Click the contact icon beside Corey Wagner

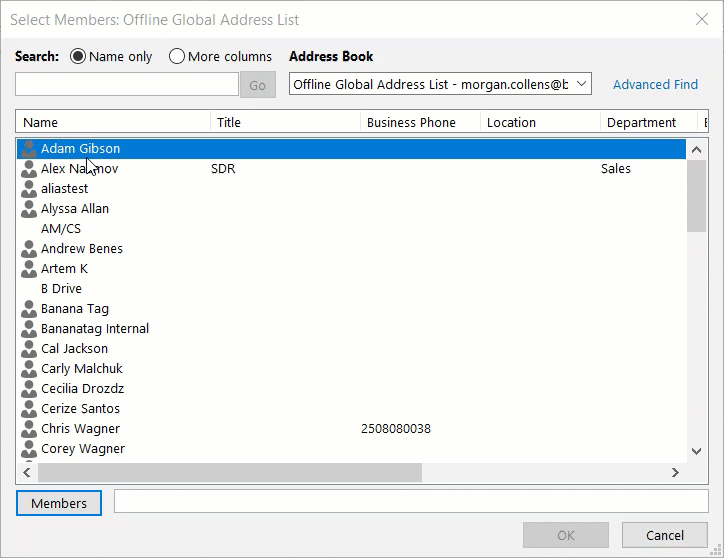[x=29, y=449]
